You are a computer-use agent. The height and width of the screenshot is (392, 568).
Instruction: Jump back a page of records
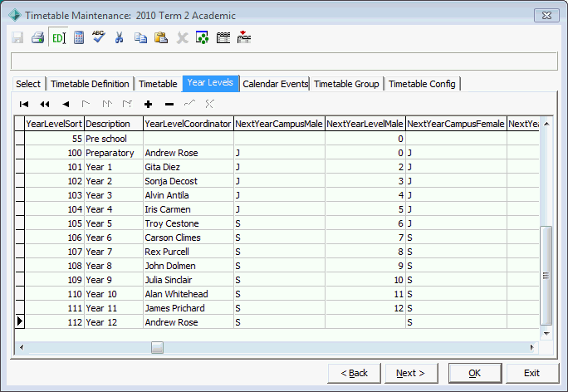coord(45,105)
